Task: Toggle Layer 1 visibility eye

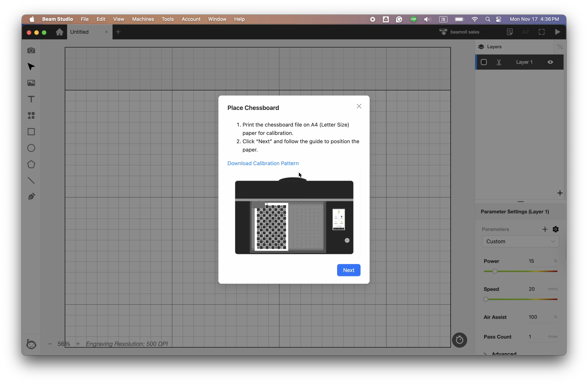Action: tap(550, 62)
